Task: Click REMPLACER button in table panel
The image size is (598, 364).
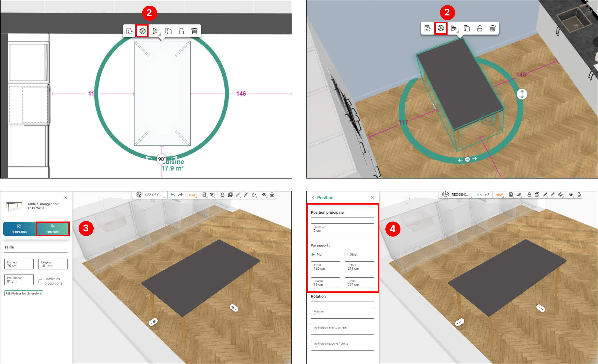Action: (19, 229)
